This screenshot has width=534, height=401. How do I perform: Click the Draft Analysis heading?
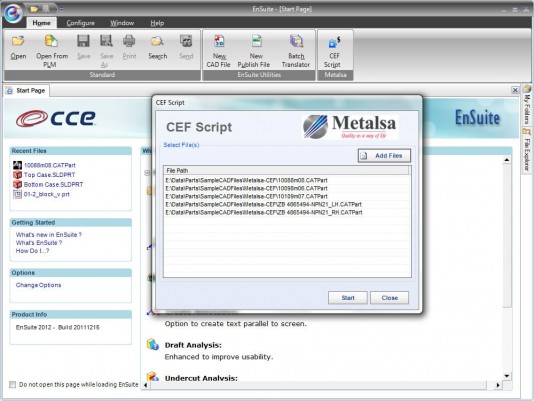pos(193,345)
